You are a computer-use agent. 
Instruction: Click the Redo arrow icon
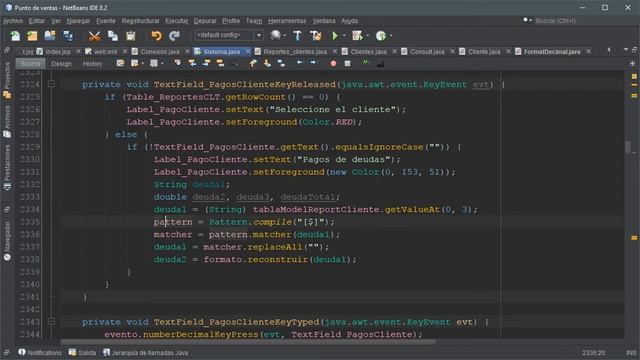[x=174, y=36]
